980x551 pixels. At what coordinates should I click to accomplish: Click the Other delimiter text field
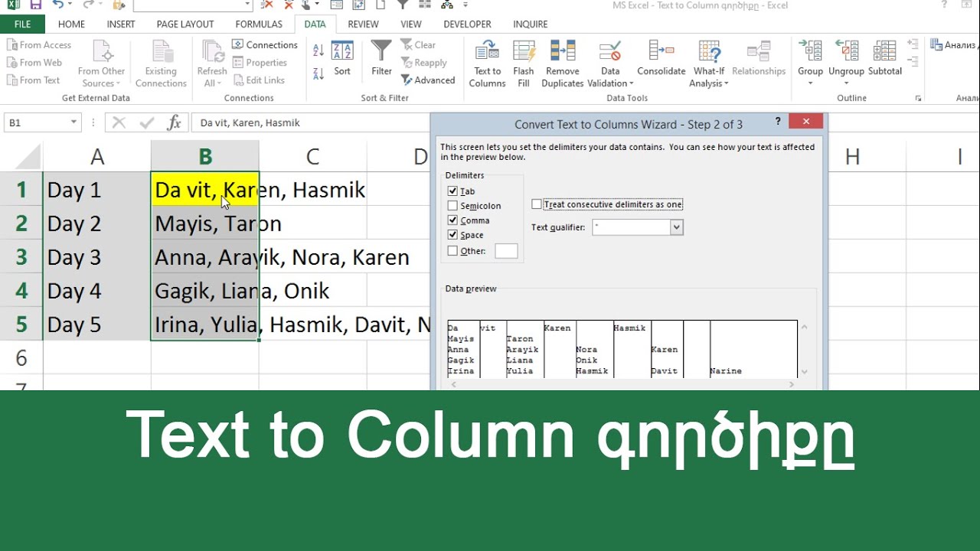coord(506,251)
